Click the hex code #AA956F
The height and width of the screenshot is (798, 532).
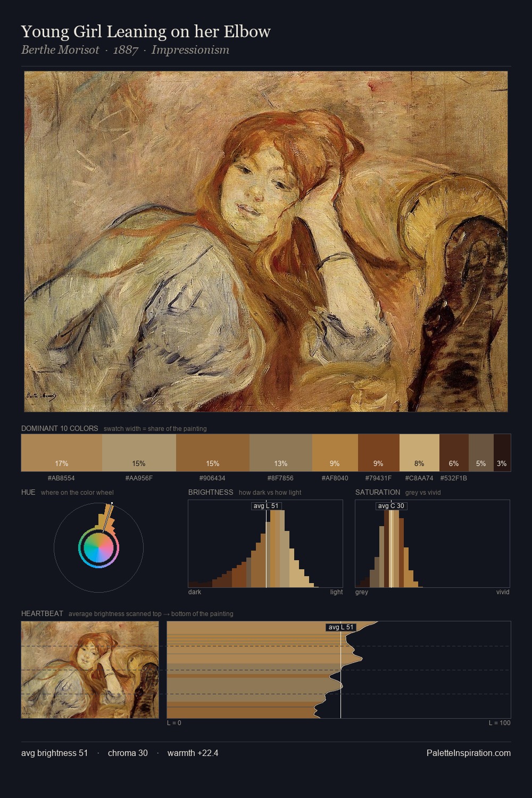coord(139,478)
